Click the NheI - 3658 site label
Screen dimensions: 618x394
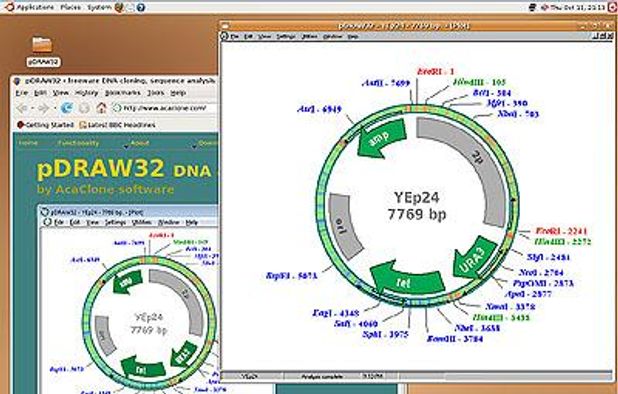click(477, 328)
